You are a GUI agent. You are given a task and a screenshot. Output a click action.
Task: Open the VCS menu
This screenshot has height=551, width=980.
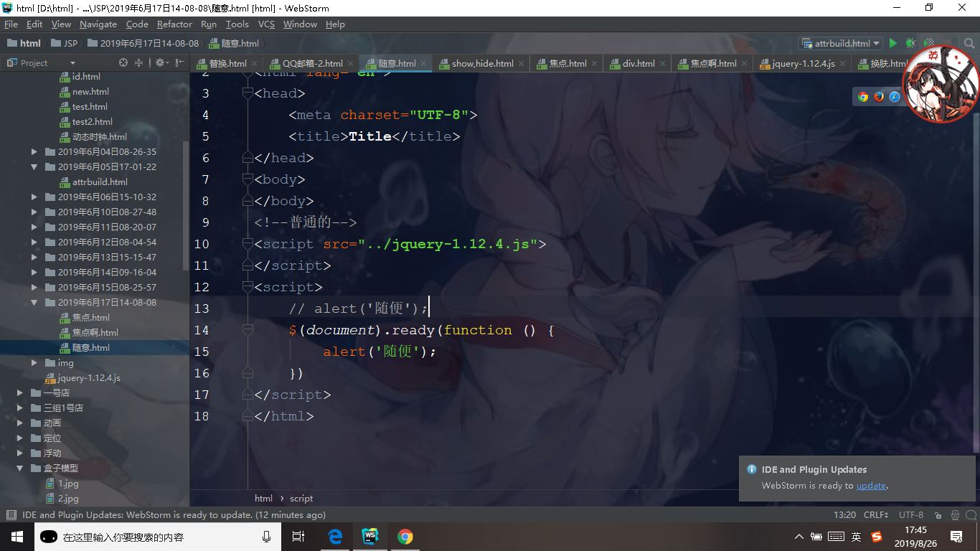(266, 24)
